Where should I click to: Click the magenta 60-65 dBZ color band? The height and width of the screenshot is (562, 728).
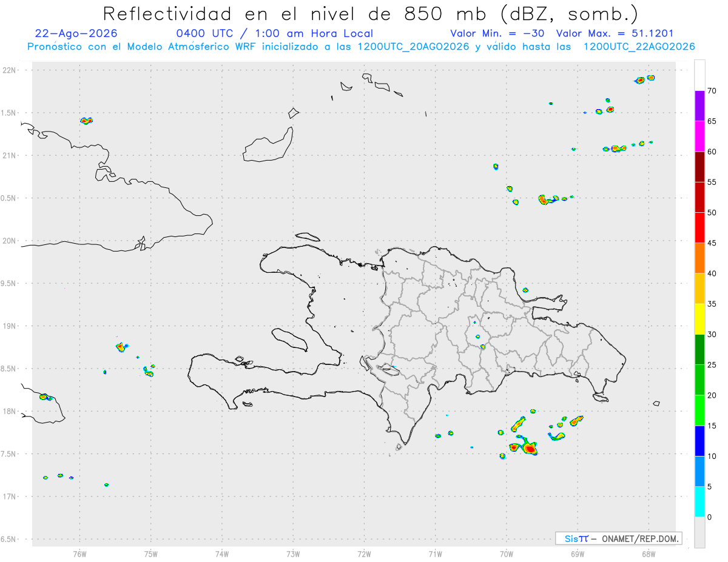699,136
